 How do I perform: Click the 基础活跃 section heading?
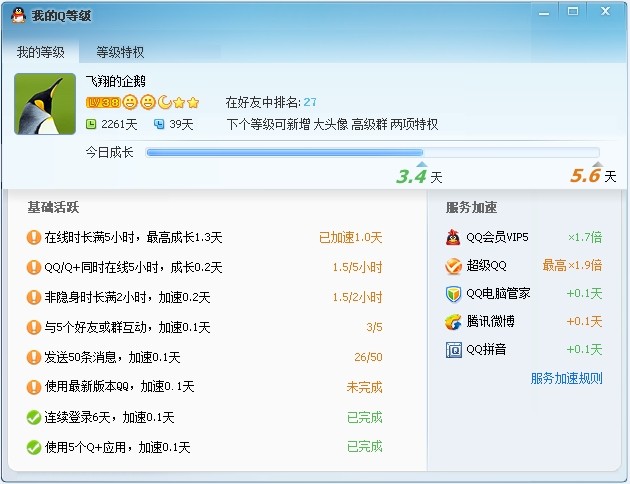pos(53,207)
